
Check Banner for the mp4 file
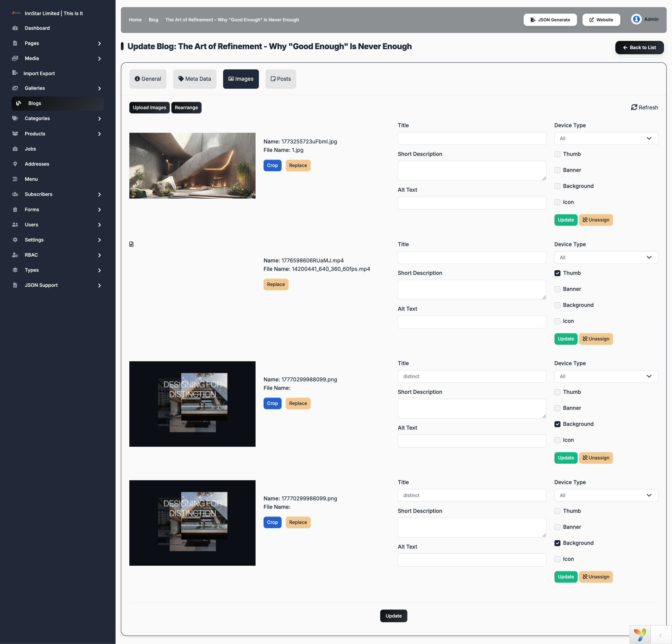point(558,289)
